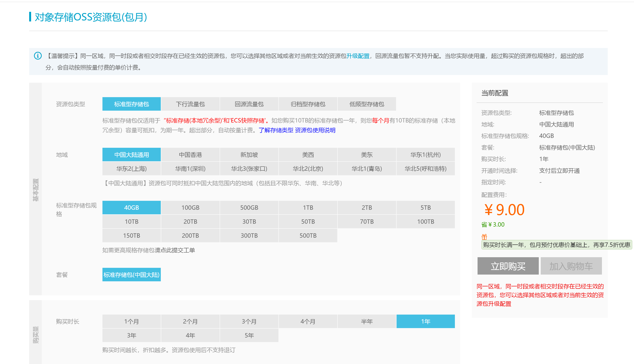Click the gift icon below the savings text
Image resolution: width=634 pixels, height=364 pixels.
[x=484, y=236]
